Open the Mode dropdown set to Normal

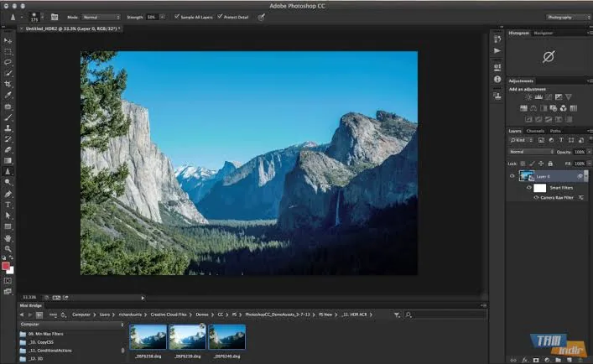(101, 17)
